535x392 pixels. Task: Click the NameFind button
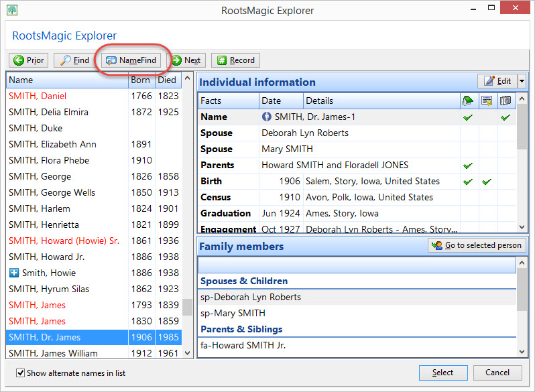[x=131, y=60]
